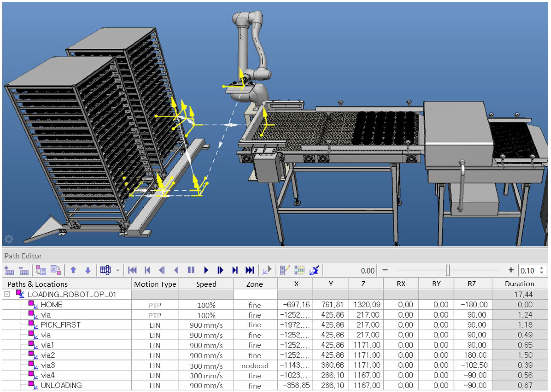This screenshot has height=392, width=551.
Task: Click the Duration column header
Action: (x=519, y=284)
